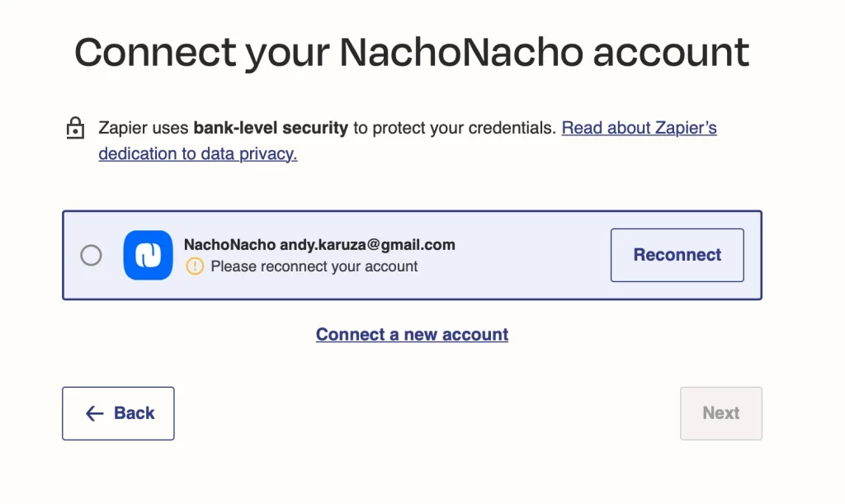The height and width of the screenshot is (504, 845).
Task: Click the greyed-out Next button
Action: click(x=721, y=413)
